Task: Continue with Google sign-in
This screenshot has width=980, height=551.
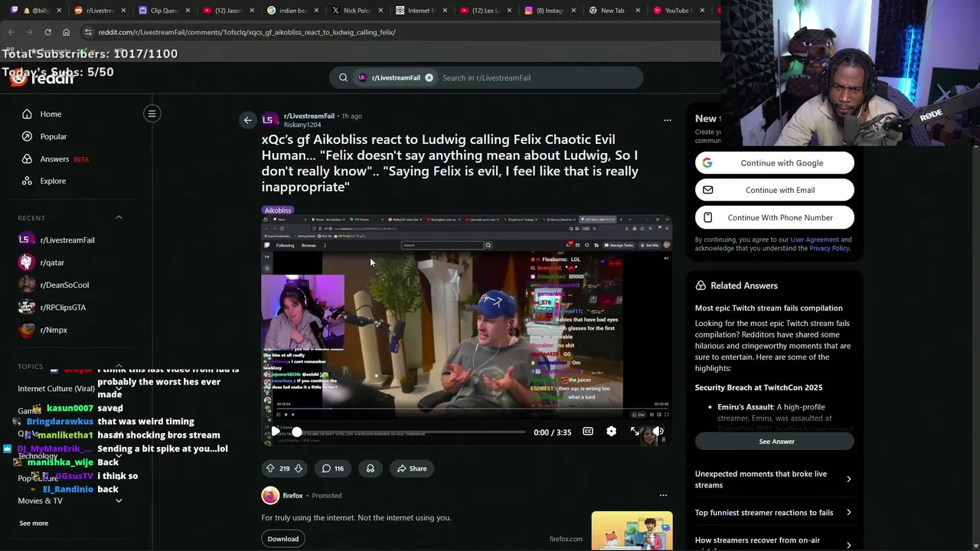Action: click(774, 163)
